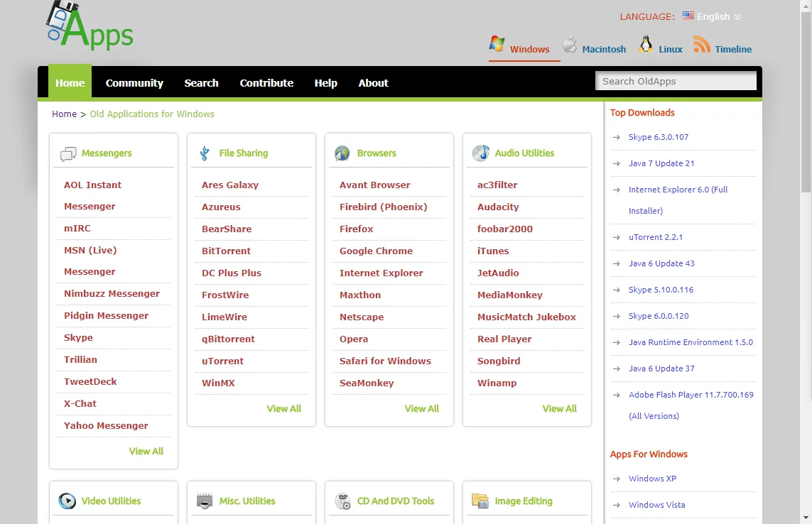Click the Linux penguin icon
The image size is (812, 524).
pos(645,45)
